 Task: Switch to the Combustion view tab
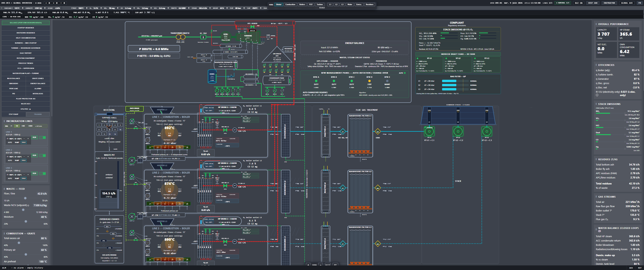pyautogui.click(x=290, y=4)
